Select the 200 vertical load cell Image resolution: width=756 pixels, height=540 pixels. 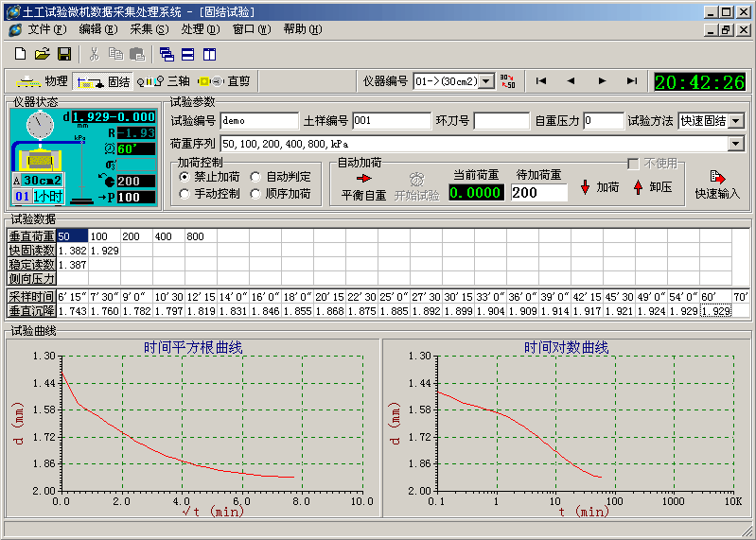(x=136, y=236)
